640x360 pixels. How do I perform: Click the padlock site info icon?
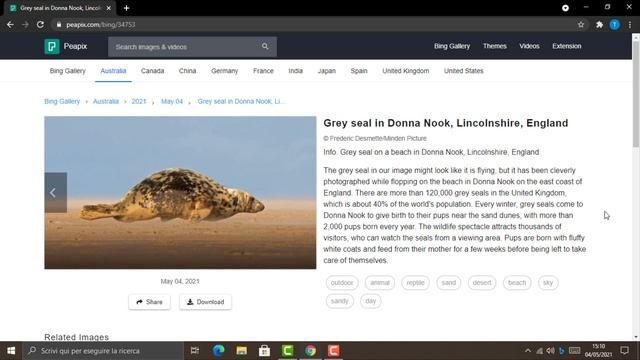point(59,24)
